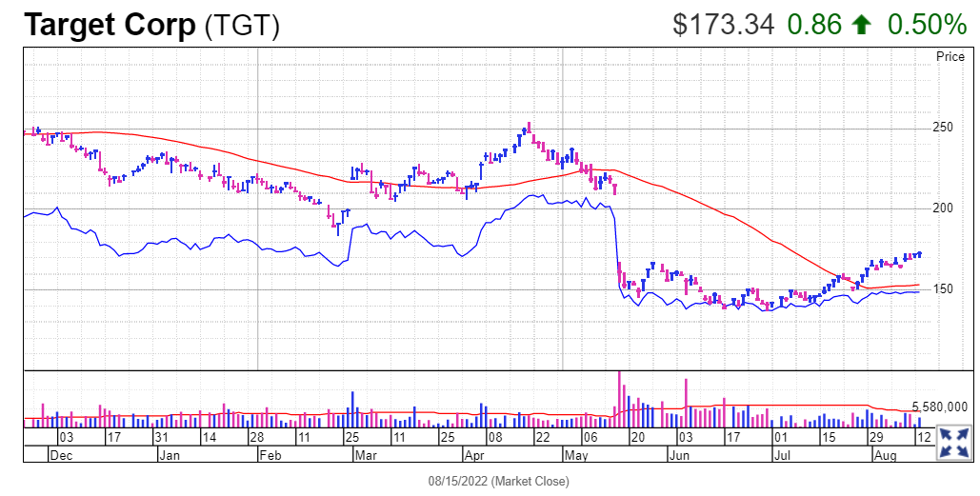Click the Mar month label
This screenshot has height=496, width=980.
click(x=366, y=455)
